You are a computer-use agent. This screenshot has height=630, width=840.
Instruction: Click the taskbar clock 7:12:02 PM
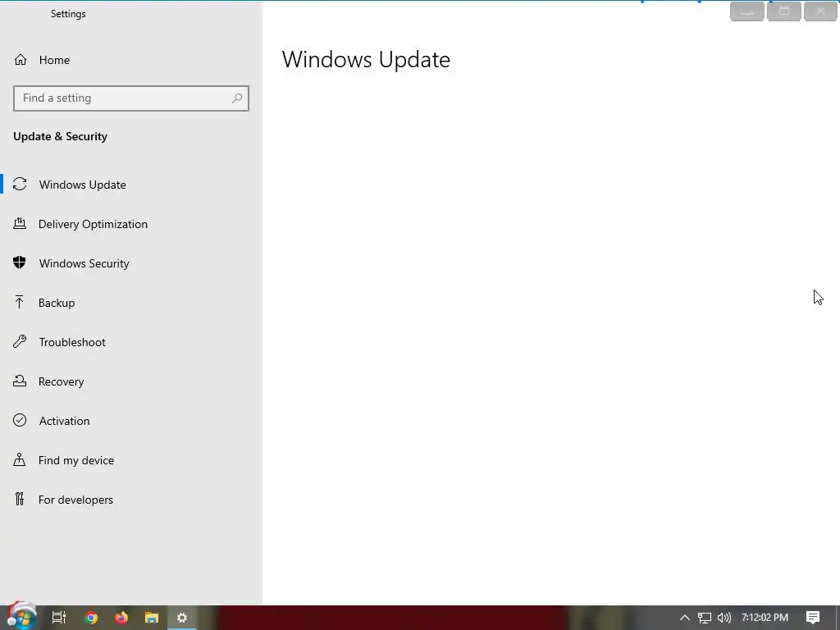tap(765, 618)
